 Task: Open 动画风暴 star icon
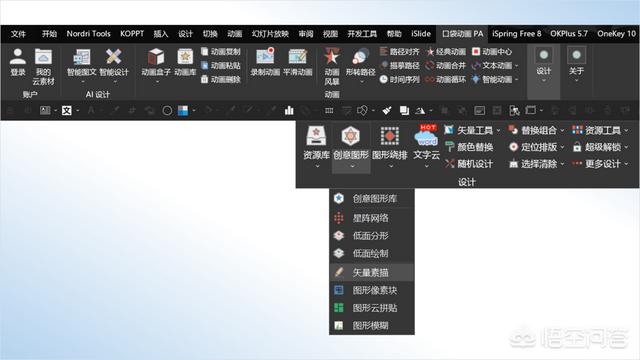[332, 67]
